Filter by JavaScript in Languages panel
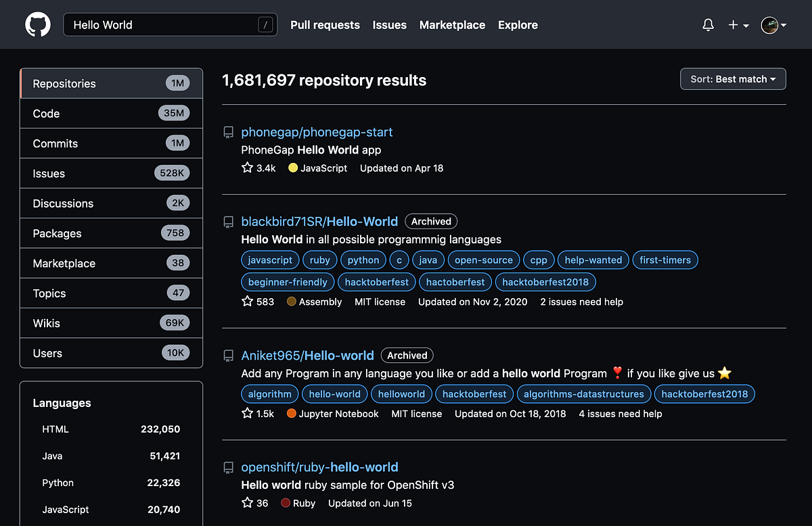The image size is (812, 526). tap(112, 510)
